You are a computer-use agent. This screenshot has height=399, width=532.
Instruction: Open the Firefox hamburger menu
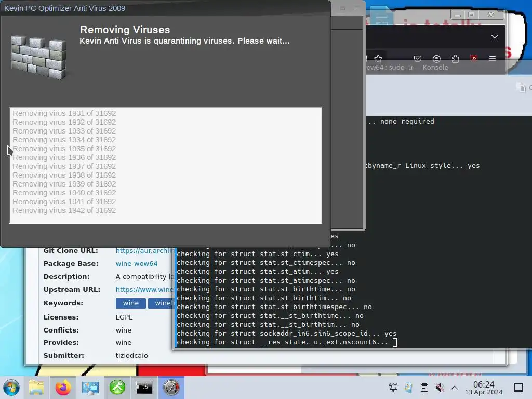pyautogui.click(x=493, y=58)
